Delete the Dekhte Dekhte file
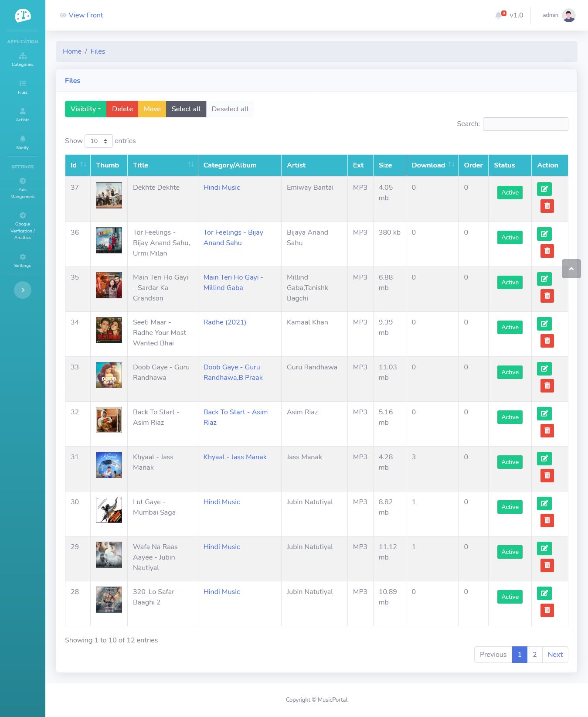This screenshot has height=717, width=588. coord(547,206)
